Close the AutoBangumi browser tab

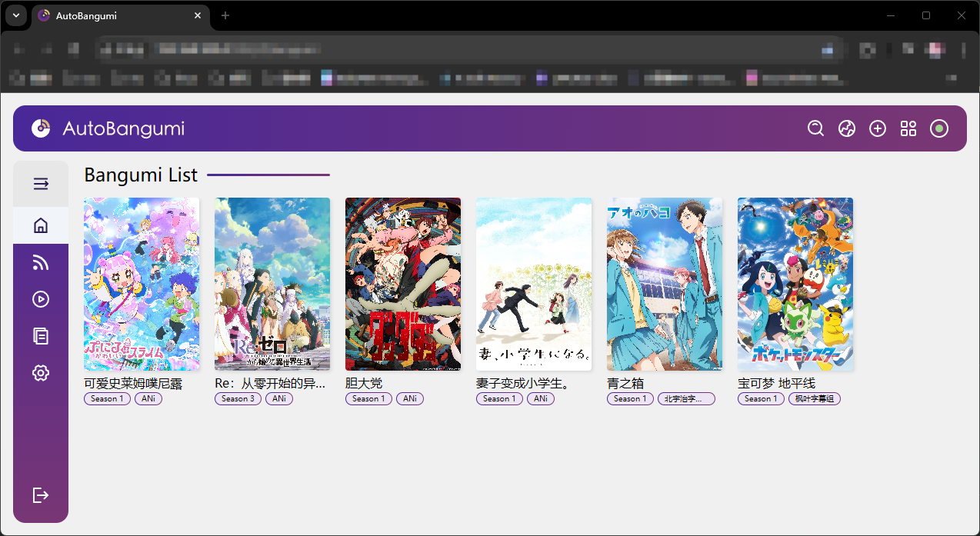(x=198, y=15)
